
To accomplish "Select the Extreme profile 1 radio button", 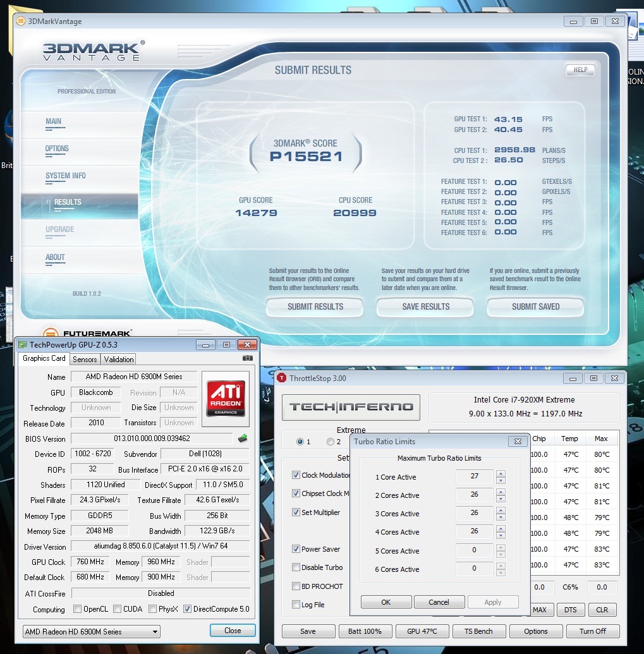I will click(300, 442).
